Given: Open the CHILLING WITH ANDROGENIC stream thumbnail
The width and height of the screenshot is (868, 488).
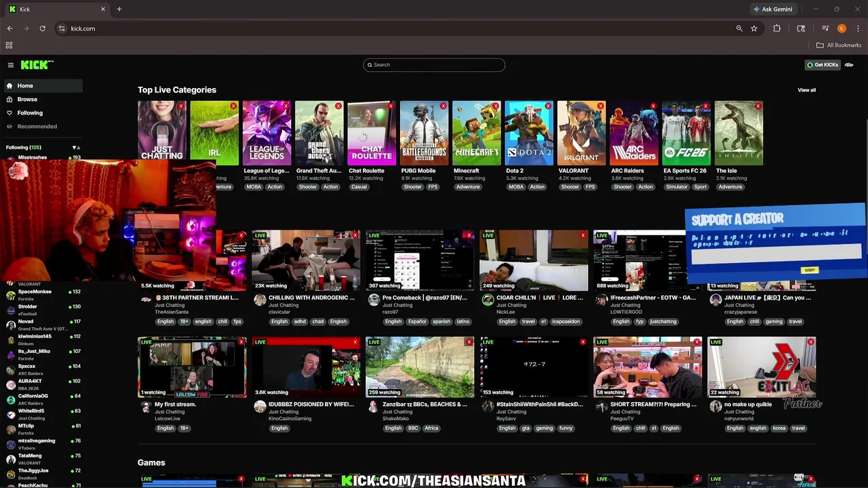Looking at the screenshot, I should pos(306,260).
